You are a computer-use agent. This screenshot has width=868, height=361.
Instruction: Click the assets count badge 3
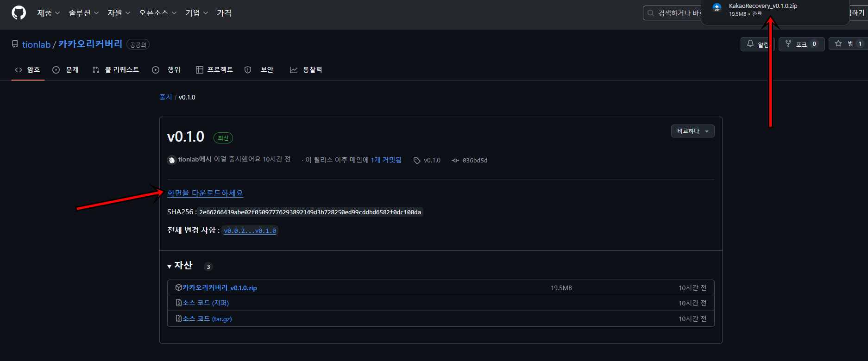(208, 267)
